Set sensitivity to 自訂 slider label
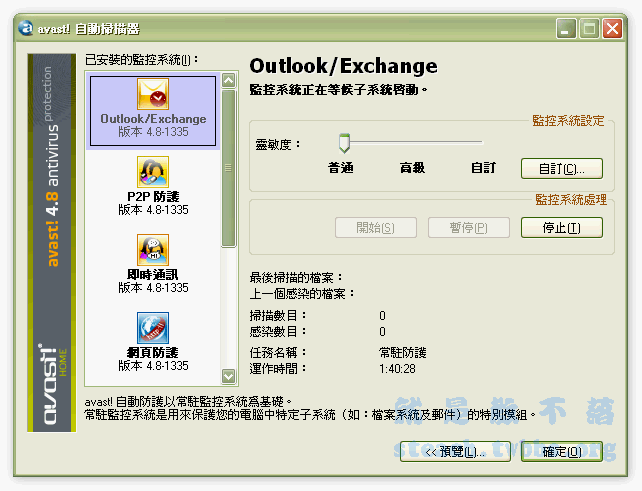The height and width of the screenshot is (491, 642). (484, 168)
